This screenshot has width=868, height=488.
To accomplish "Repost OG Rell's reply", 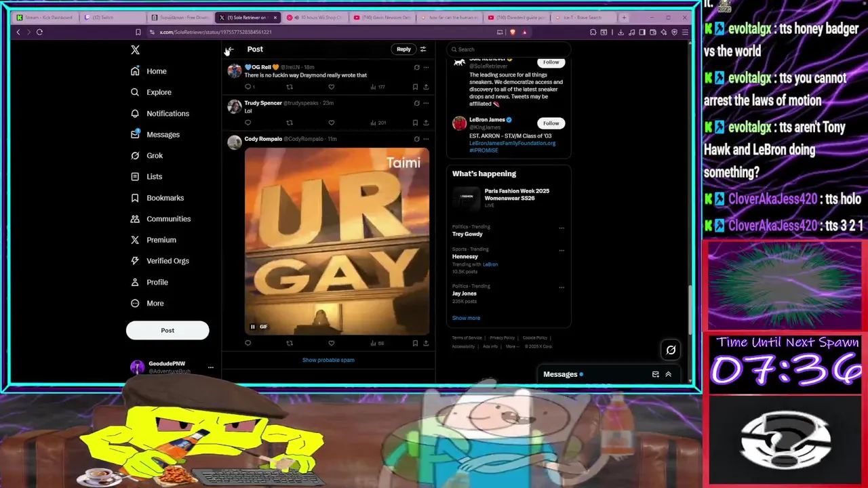I will point(290,87).
